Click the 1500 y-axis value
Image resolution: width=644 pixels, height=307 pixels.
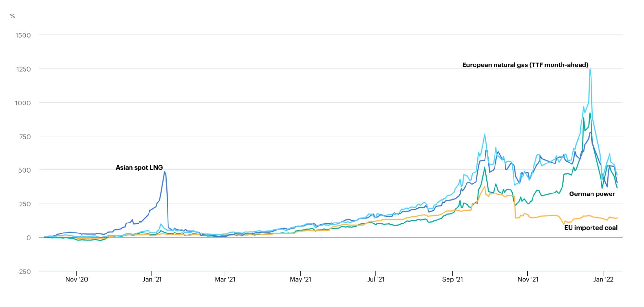23,35
